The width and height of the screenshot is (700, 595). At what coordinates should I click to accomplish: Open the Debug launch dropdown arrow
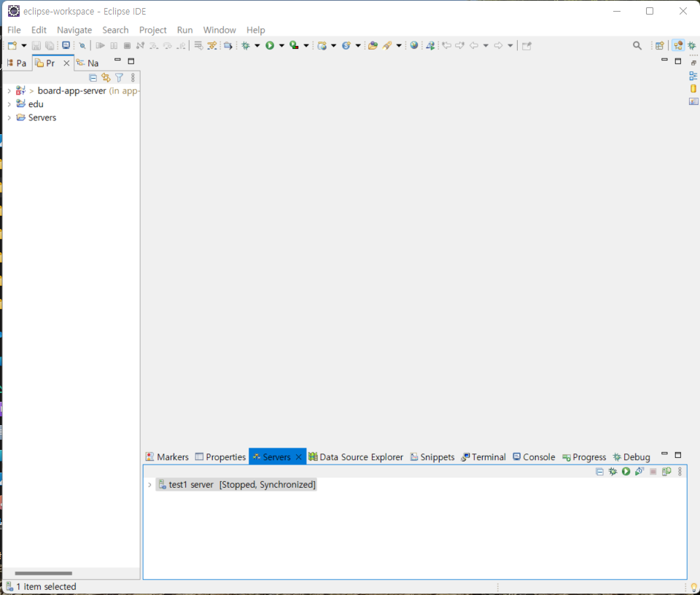coord(257,45)
